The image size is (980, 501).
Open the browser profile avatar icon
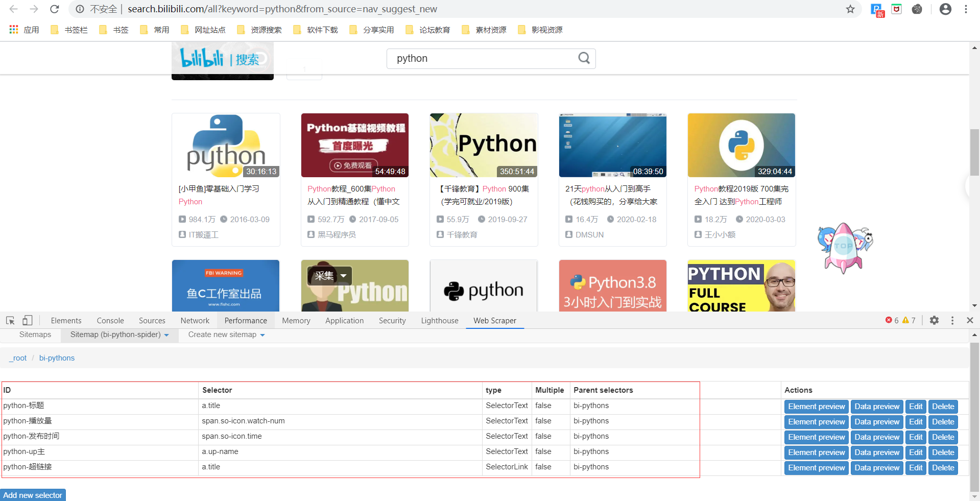coord(945,9)
